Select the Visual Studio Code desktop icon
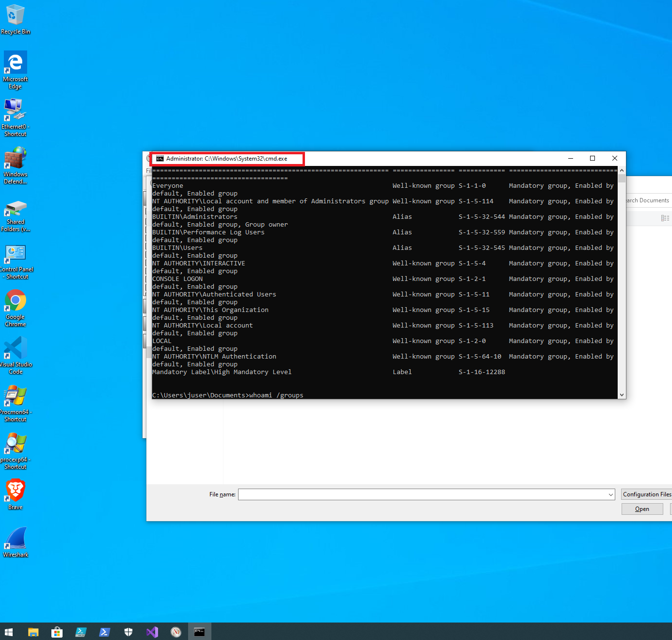Image resolution: width=672 pixels, height=640 pixels. [x=15, y=356]
